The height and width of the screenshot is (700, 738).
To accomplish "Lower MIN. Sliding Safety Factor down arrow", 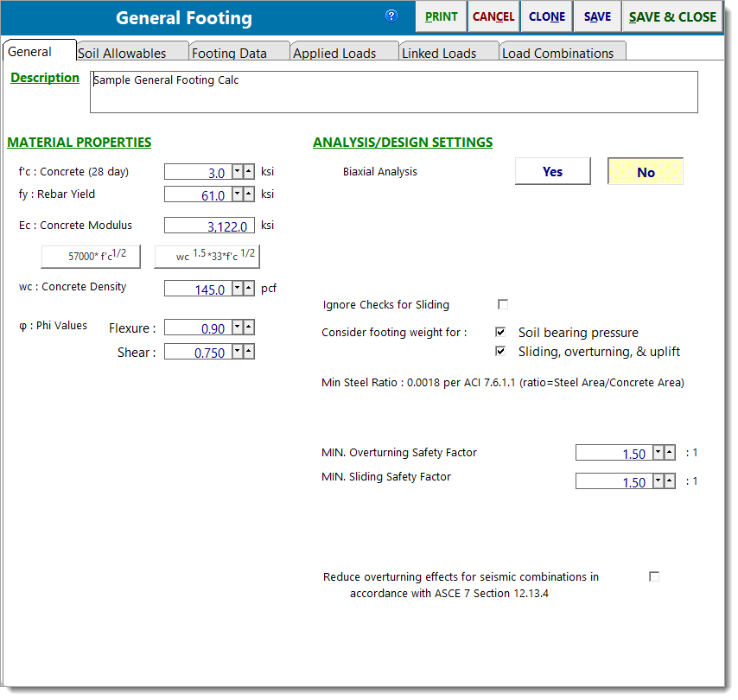I will click(658, 481).
